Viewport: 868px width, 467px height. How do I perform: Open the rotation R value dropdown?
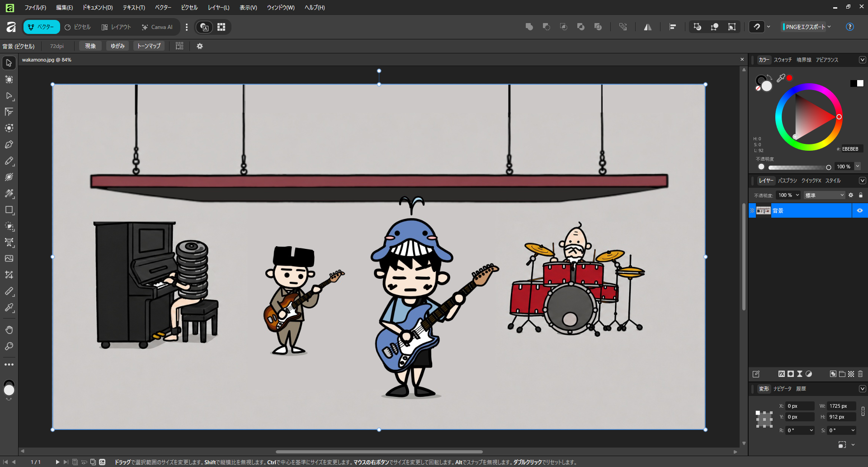tap(811, 430)
